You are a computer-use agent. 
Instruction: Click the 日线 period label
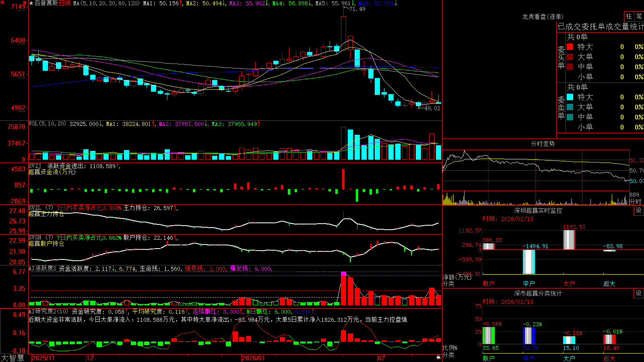point(65,3)
